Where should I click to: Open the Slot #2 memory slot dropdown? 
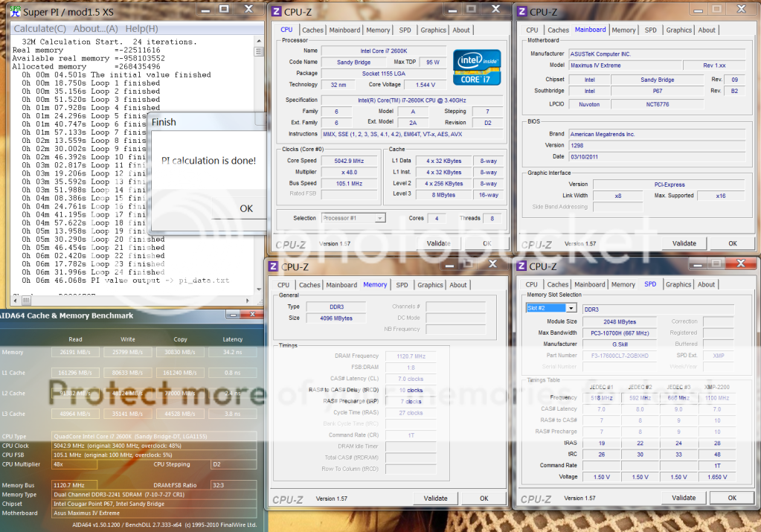[x=551, y=308]
